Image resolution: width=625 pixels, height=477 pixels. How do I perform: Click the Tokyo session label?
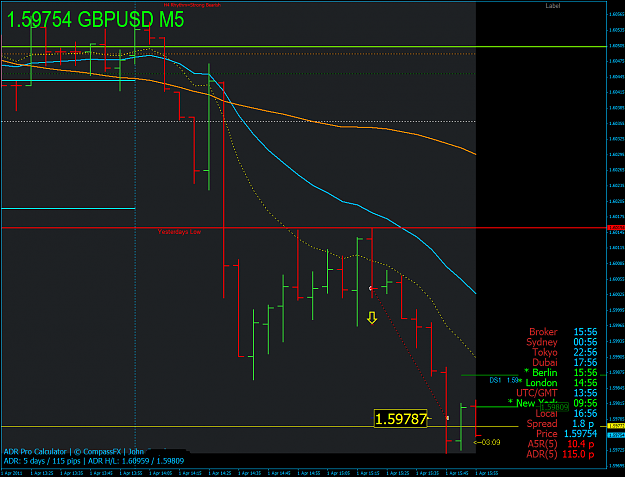(545, 352)
